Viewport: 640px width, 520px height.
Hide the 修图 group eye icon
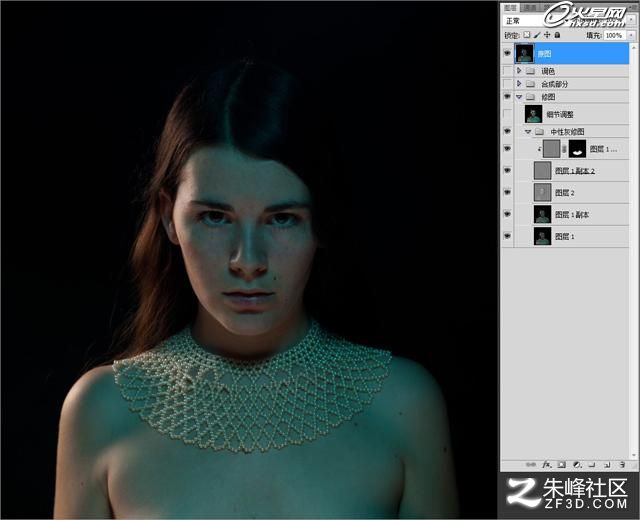(507, 97)
